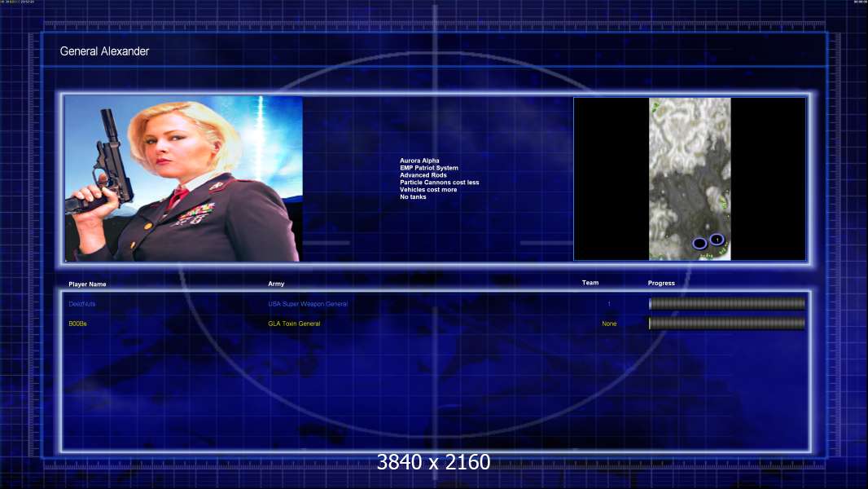The height and width of the screenshot is (489, 868).
Task: Click the 'Progress' column header
Action: 661,283
